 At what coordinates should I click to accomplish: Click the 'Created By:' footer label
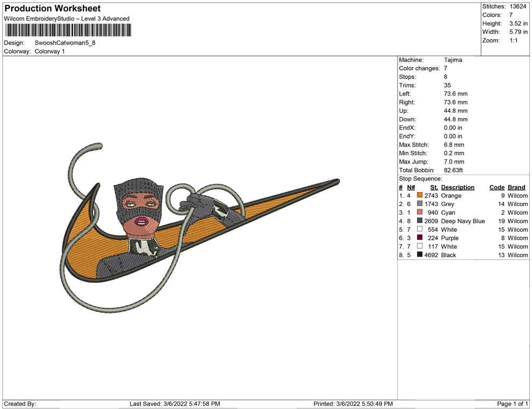tap(20, 404)
